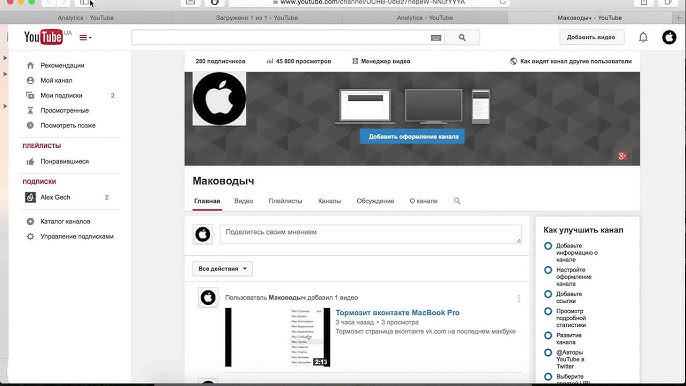Open the three-dot menu on feed item

[x=518, y=298]
